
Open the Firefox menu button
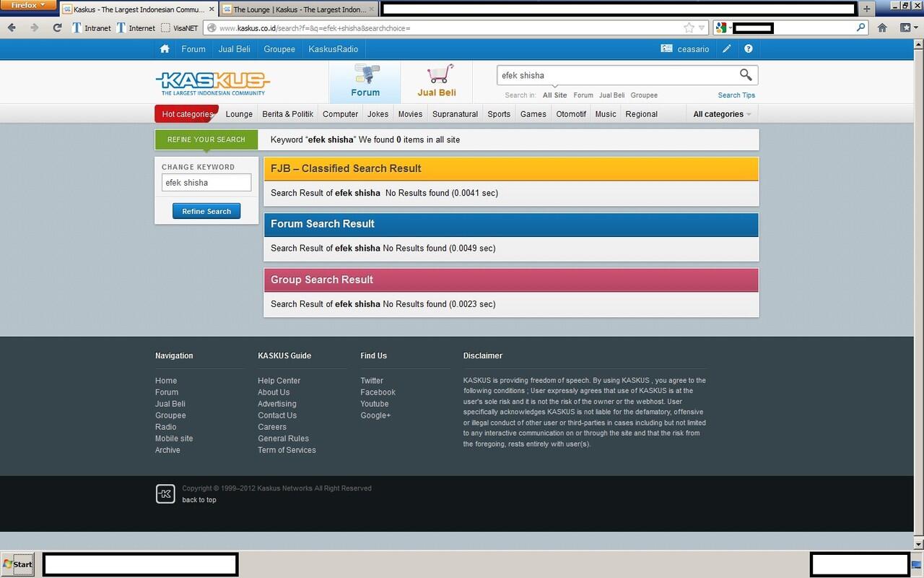pos(28,5)
